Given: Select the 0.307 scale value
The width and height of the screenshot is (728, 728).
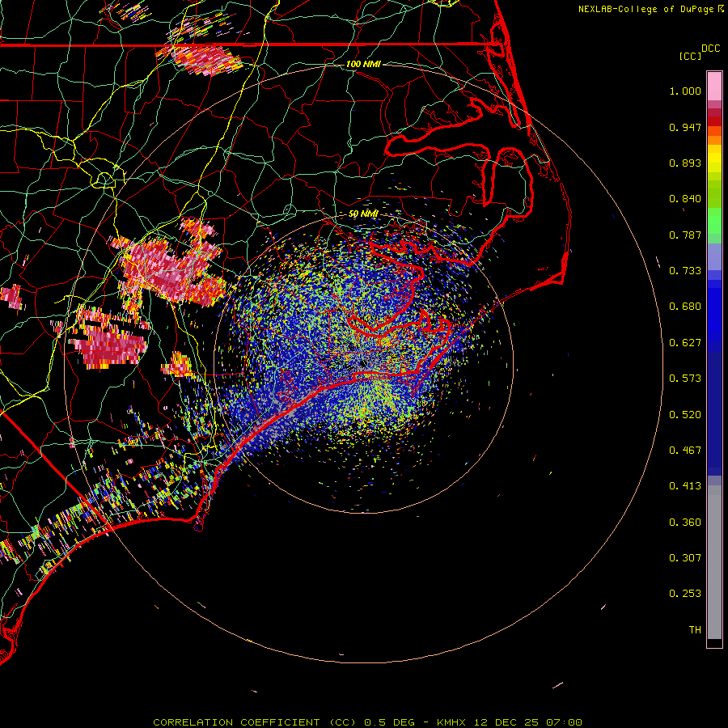Looking at the screenshot, I should coord(685,558).
